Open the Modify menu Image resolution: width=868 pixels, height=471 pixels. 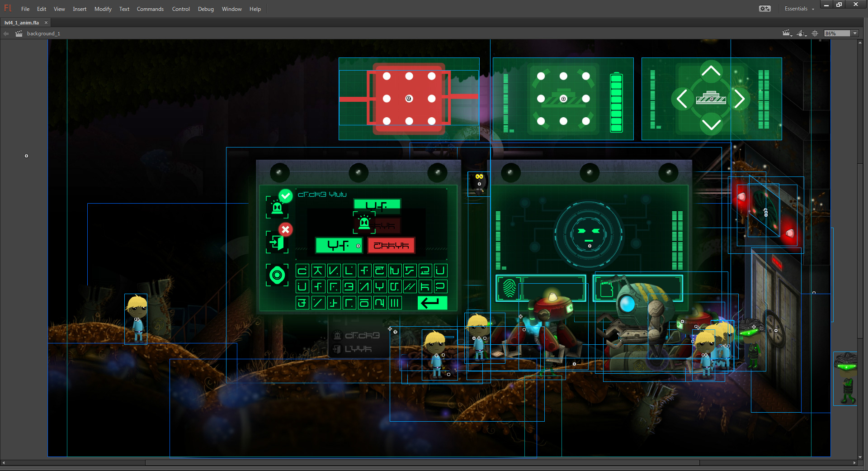click(x=103, y=9)
